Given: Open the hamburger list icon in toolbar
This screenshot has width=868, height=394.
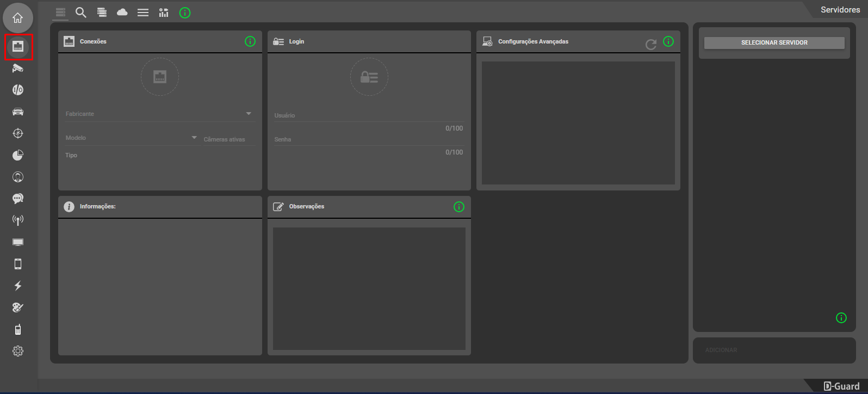Looking at the screenshot, I should point(143,13).
